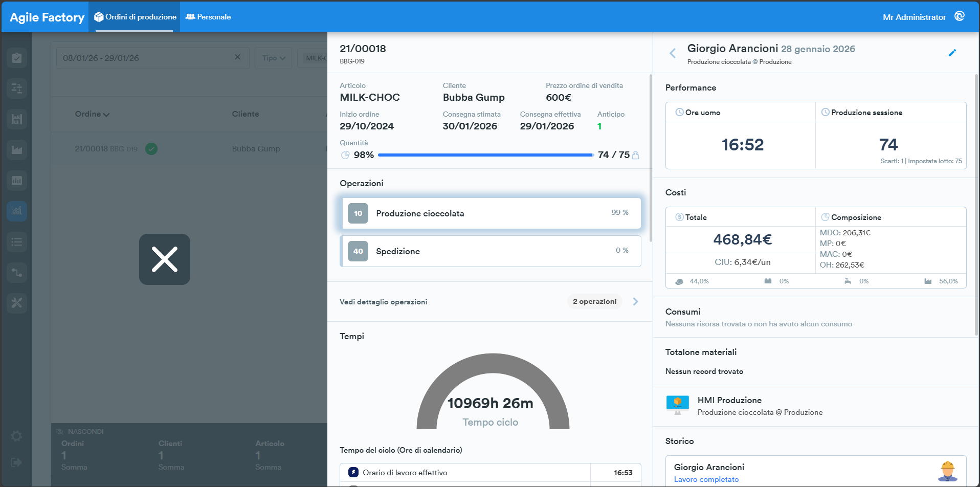Open the highlighted analytics chart sidebar icon
The width and height of the screenshot is (980, 487).
click(17, 211)
